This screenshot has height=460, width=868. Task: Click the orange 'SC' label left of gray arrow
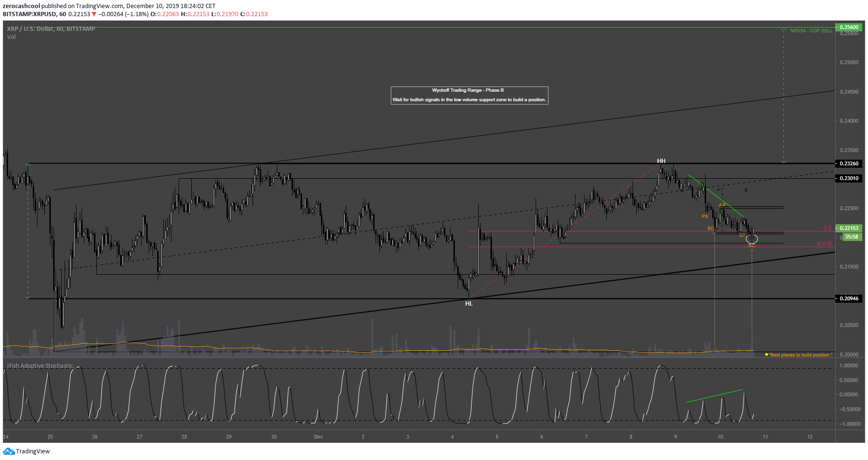pyautogui.click(x=710, y=229)
